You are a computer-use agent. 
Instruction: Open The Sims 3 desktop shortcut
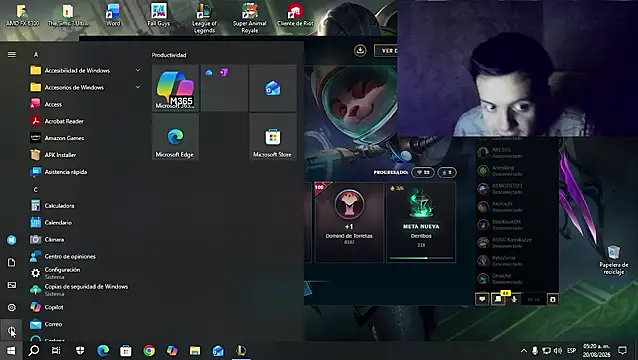pyautogui.click(x=68, y=15)
